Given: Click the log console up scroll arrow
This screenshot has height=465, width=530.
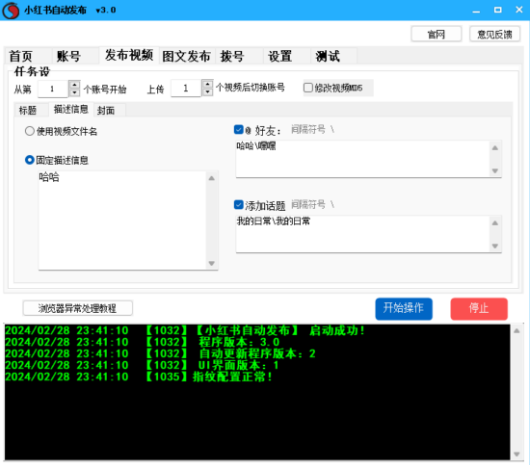Looking at the screenshot, I should tap(517, 331).
